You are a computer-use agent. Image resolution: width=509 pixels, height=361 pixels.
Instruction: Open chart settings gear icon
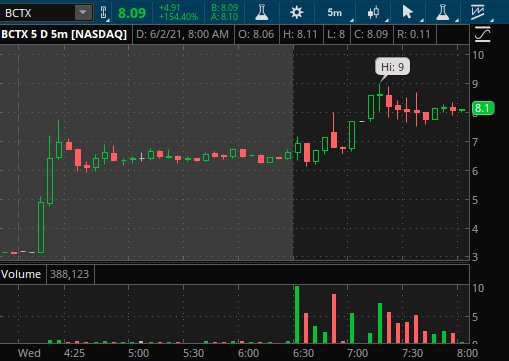click(296, 13)
